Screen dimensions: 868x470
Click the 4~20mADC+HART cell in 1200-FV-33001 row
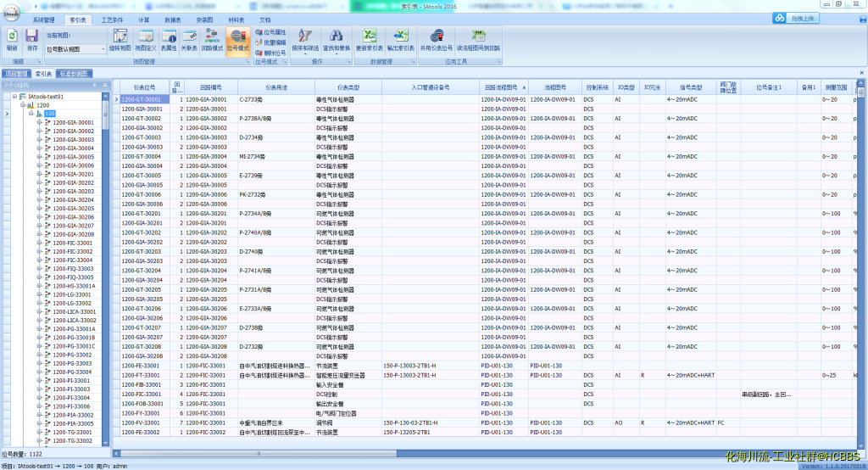coord(692,422)
